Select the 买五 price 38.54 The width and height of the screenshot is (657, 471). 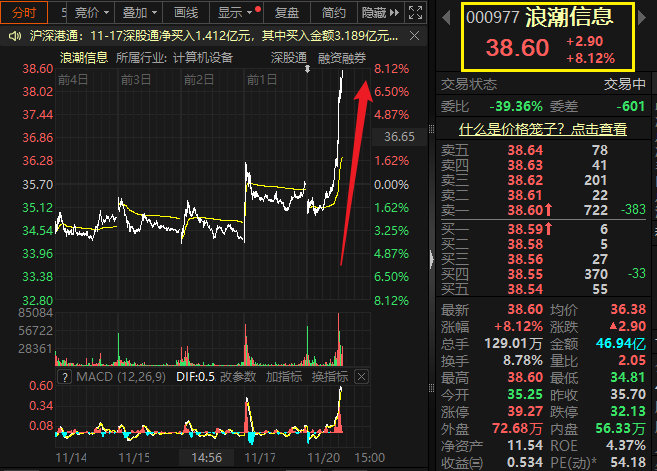point(525,289)
